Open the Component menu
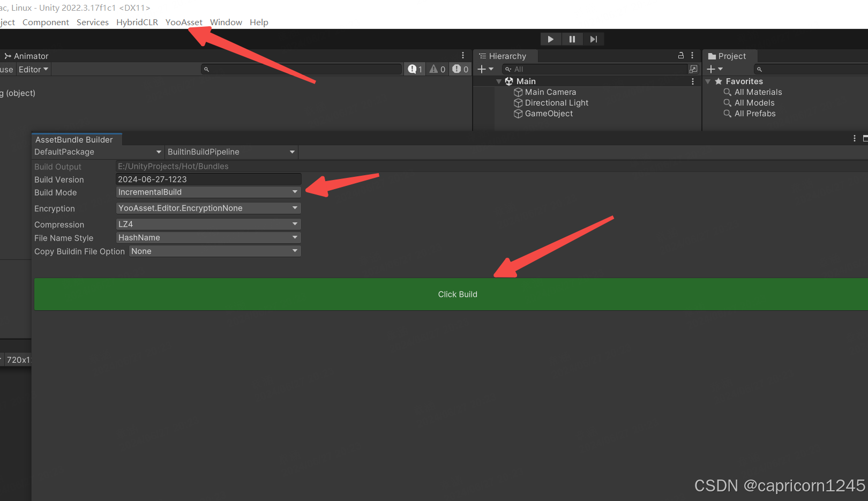Screen dimensions: 868x501 [x=46, y=23]
